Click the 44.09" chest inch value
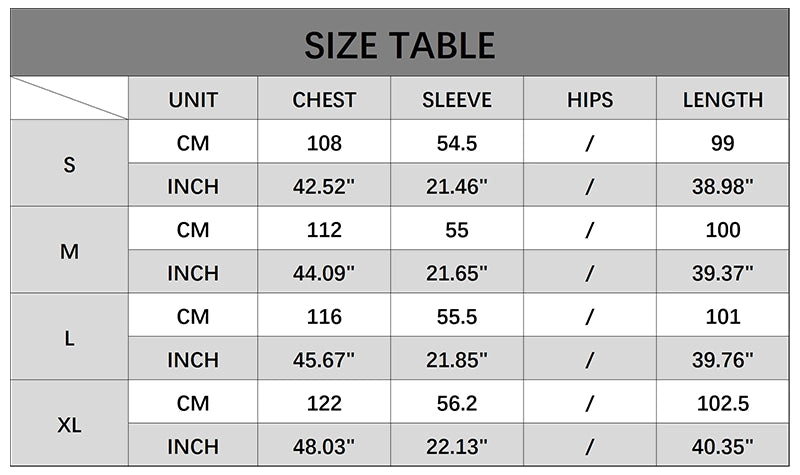Screen dimensions: 800x475 coord(324,273)
